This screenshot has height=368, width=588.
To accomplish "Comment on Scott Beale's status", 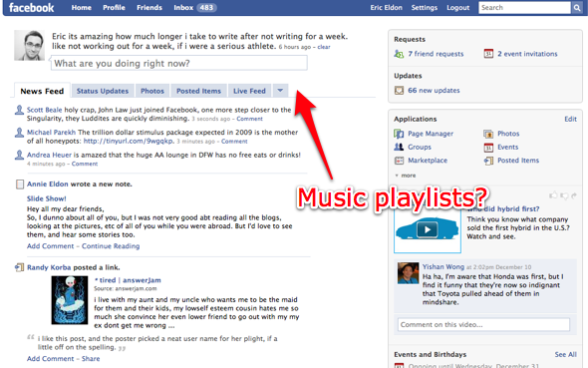I will (249, 119).
